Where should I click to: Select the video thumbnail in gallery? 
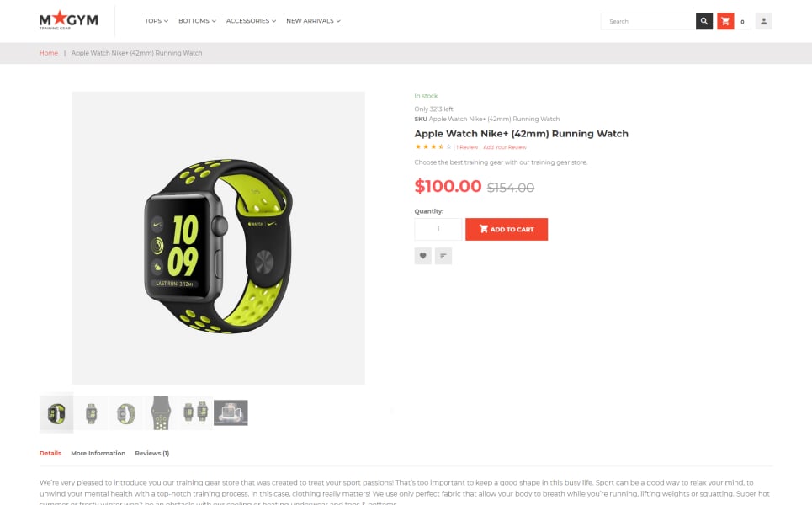[x=231, y=412]
